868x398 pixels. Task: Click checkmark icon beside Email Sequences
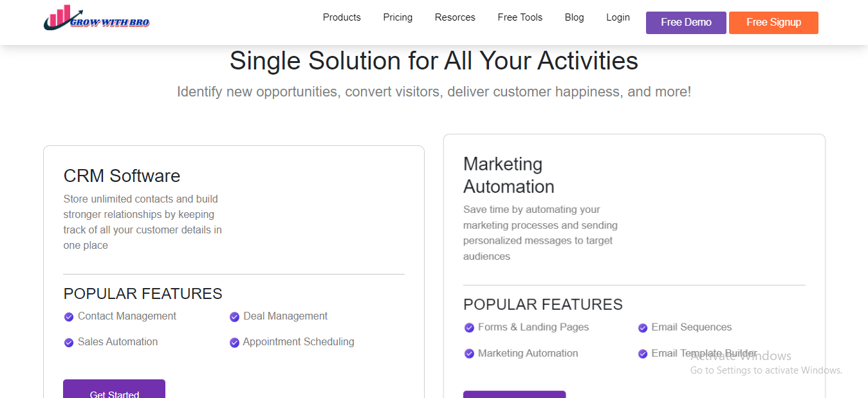point(642,328)
